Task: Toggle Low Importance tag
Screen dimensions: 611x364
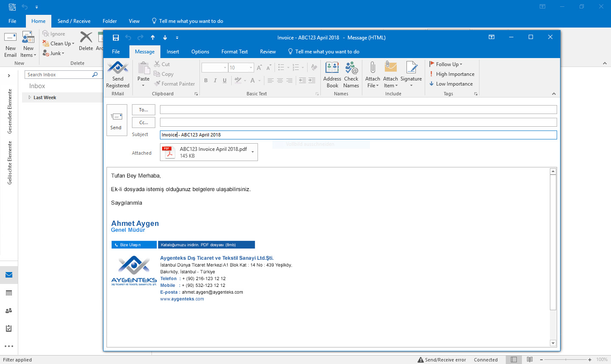Action: pos(451,84)
